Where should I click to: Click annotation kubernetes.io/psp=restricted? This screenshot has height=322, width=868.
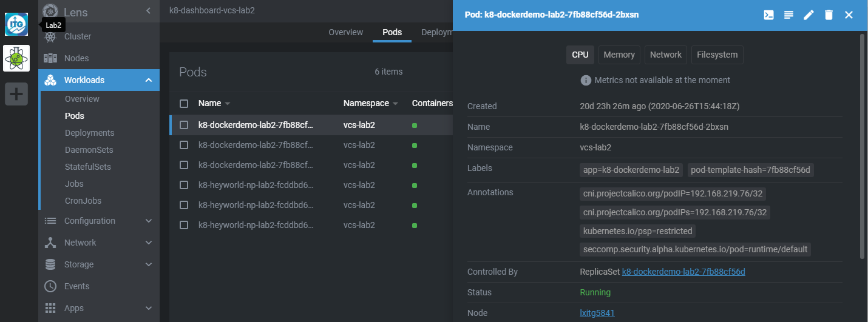pyautogui.click(x=638, y=231)
